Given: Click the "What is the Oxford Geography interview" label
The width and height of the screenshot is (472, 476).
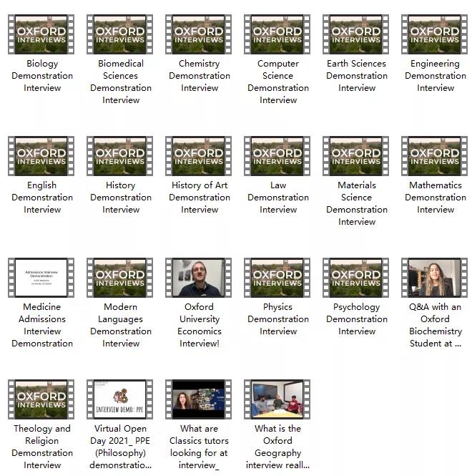Looking at the screenshot, I should pyautogui.click(x=278, y=447).
